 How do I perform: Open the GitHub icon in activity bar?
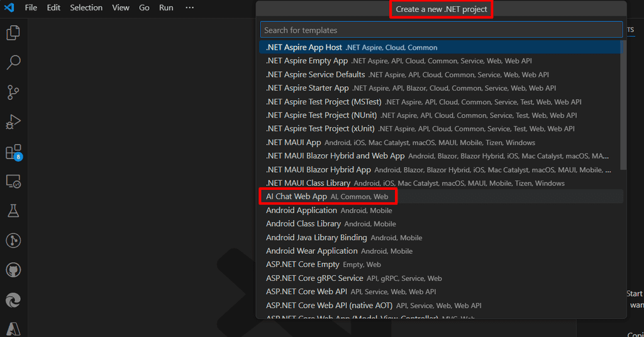(x=13, y=270)
